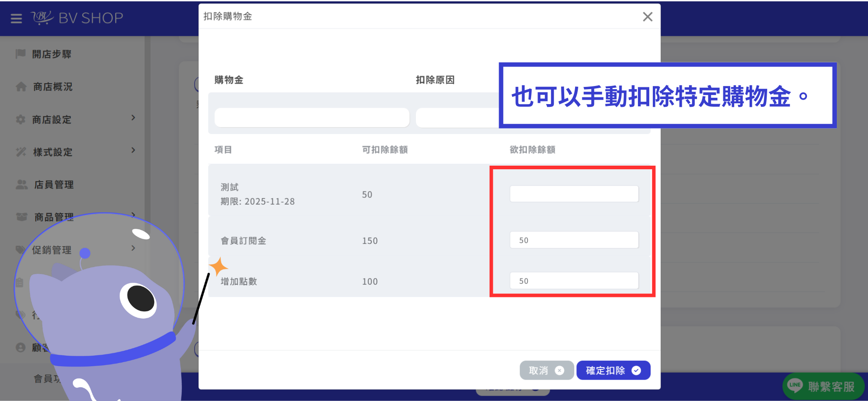The height and width of the screenshot is (401, 868).
Task: Expand the 樣式設定 submenu arrow
Action: (133, 150)
